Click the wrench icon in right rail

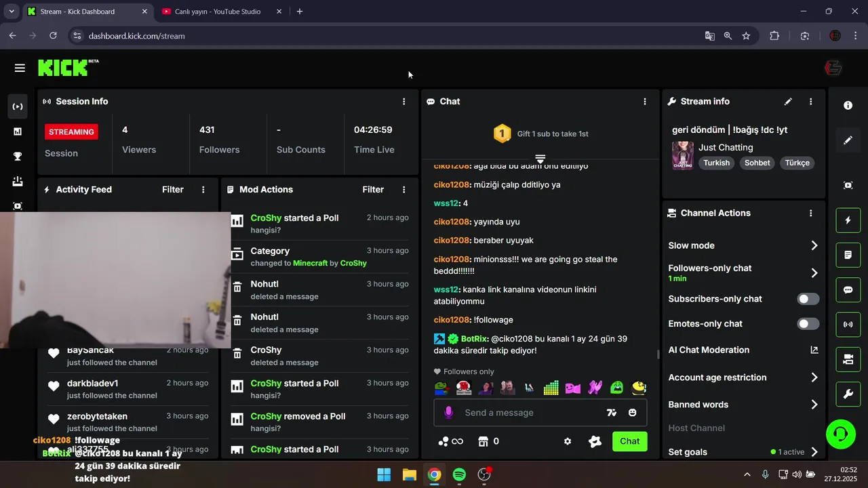tap(848, 394)
